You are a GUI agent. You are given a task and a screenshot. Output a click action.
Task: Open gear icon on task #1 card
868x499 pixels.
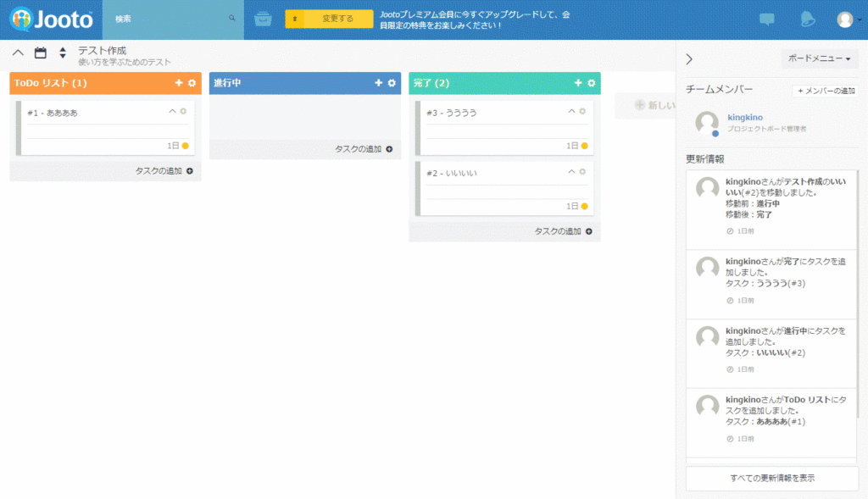point(183,111)
